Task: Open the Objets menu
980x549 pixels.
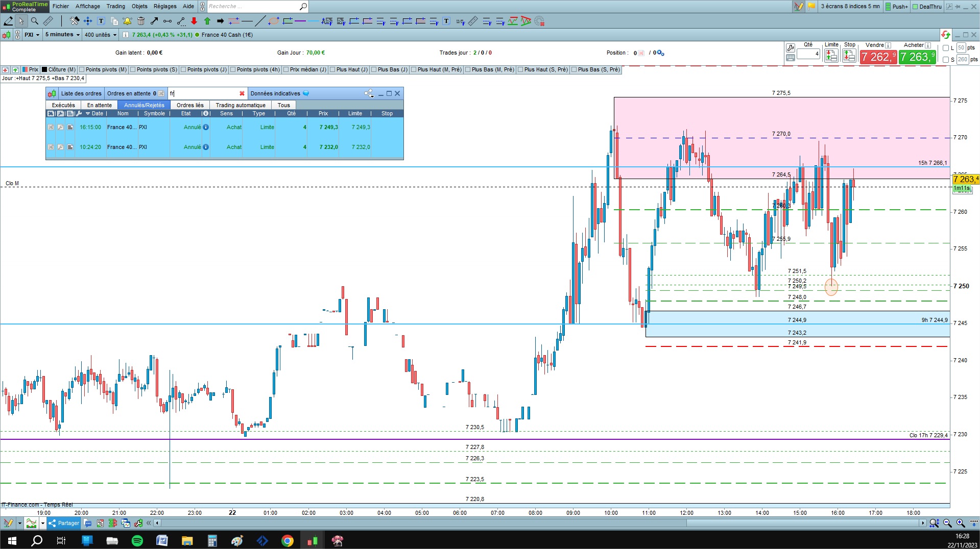Action: pyautogui.click(x=139, y=7)
